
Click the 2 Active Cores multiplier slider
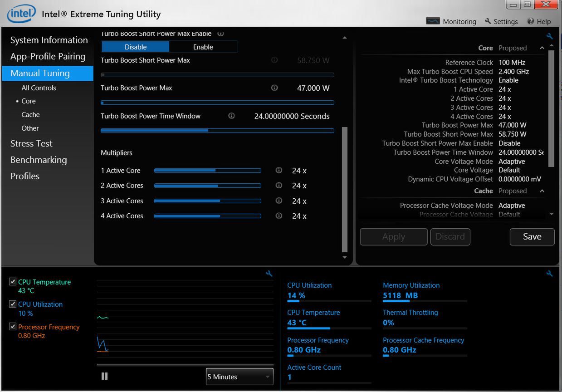tap(208, 186)
